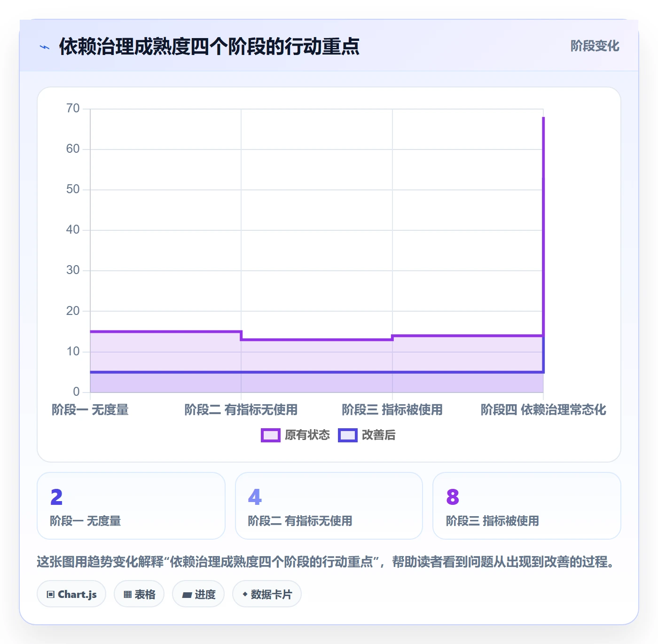Click x-axis label 阶段一 无度量

coord(90,410)
